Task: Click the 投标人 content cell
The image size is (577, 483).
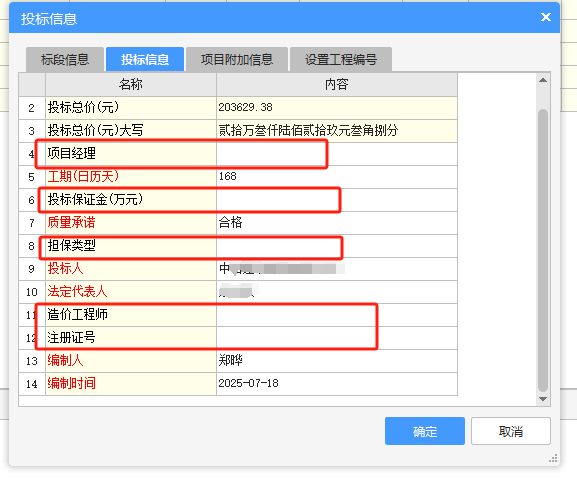Action: click(337, 269)
